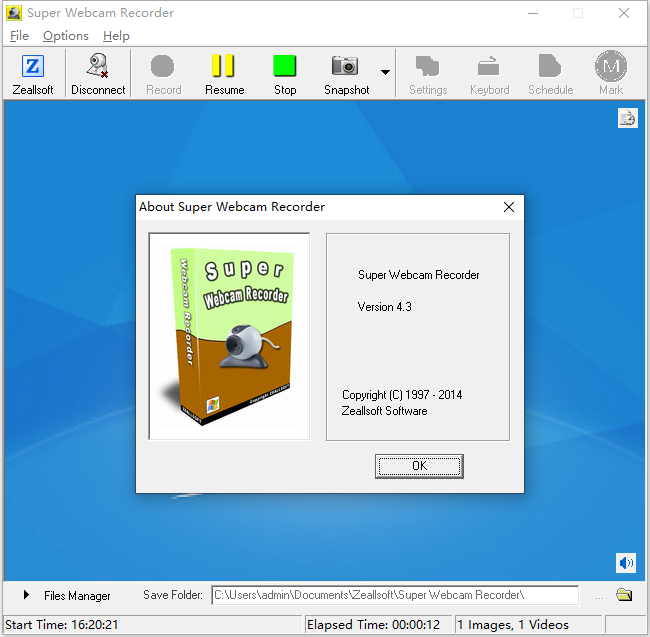This screenshot has height=637, width=650.
Task: Resume the paused recording
Action: 224,74
